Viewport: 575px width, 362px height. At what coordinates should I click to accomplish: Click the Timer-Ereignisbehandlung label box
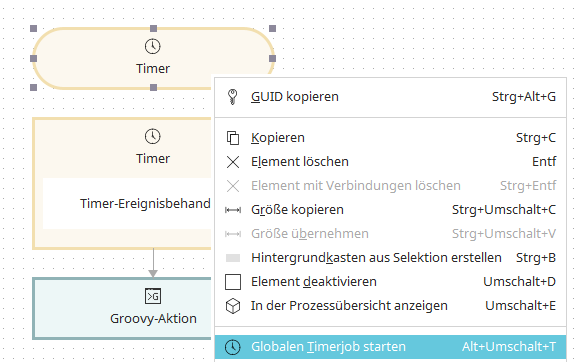click(x=127, y=204)
